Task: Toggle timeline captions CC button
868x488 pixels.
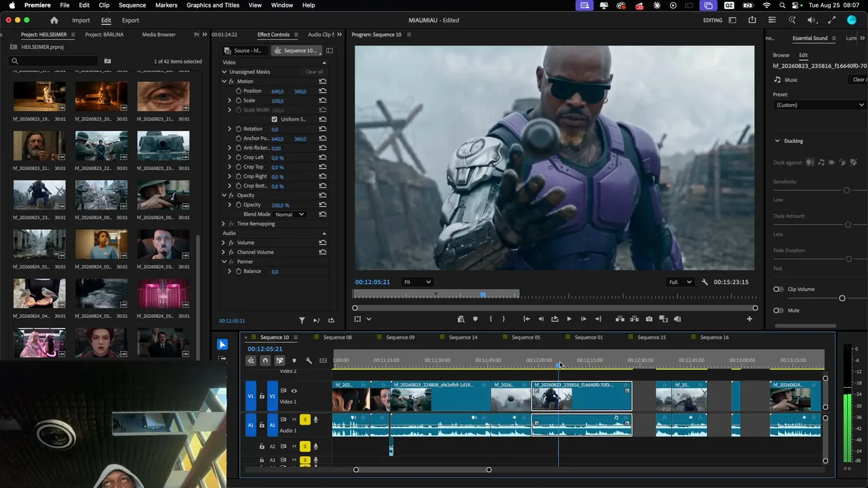Action: [323, 361]
